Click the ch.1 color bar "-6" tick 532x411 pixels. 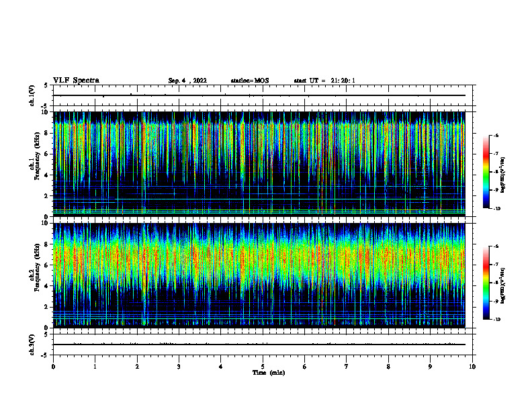(495, 136)
